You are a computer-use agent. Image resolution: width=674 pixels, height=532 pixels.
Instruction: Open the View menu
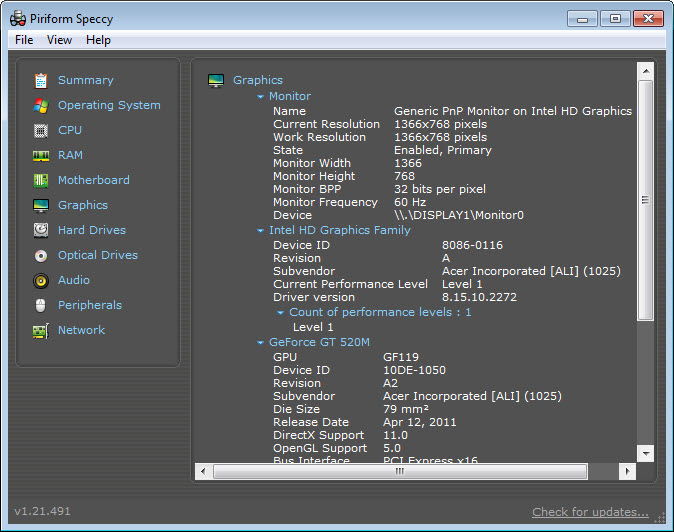[x=59, y=40]
